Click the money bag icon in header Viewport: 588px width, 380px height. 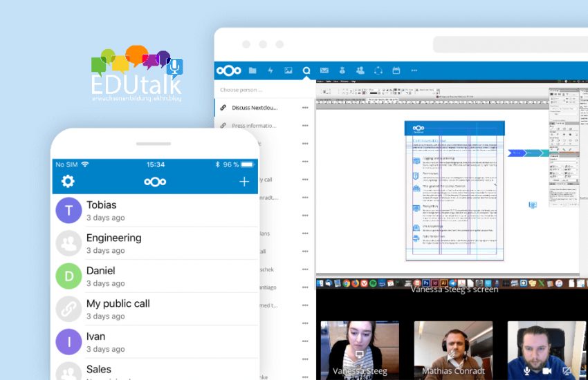(342, 70)
